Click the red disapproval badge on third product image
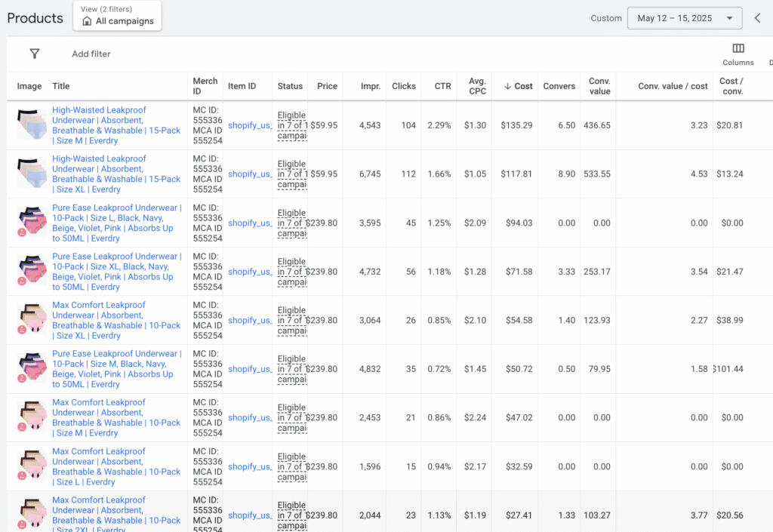This screenshot has height=532, width=773. tap(22, 232)
